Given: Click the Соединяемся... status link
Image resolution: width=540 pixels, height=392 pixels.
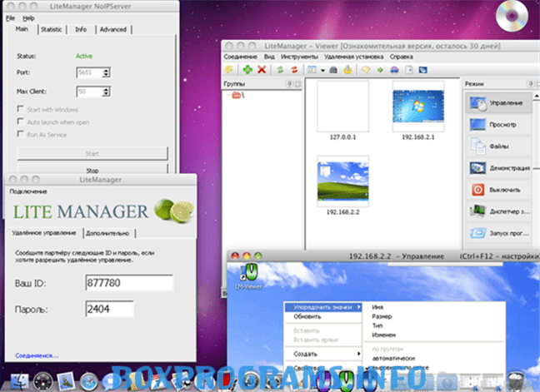Looking at the screenshot, I should coord(37,355).
